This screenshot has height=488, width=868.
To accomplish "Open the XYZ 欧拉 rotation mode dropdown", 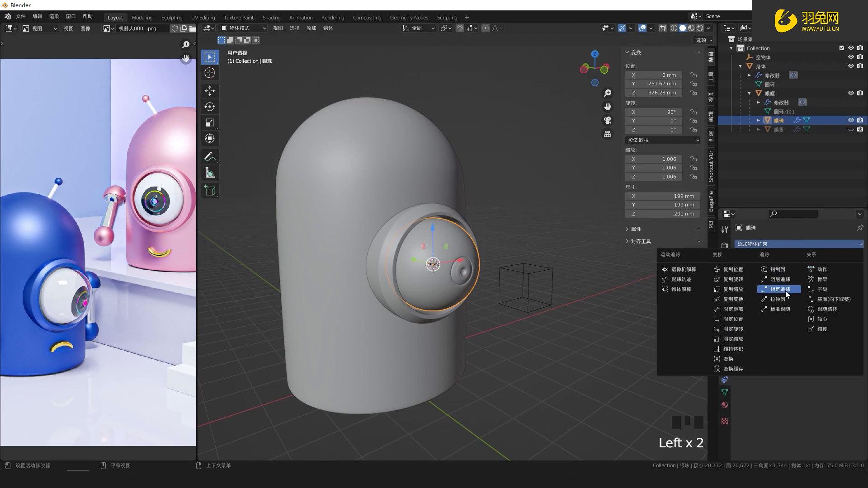I will [x=662, y=140].
